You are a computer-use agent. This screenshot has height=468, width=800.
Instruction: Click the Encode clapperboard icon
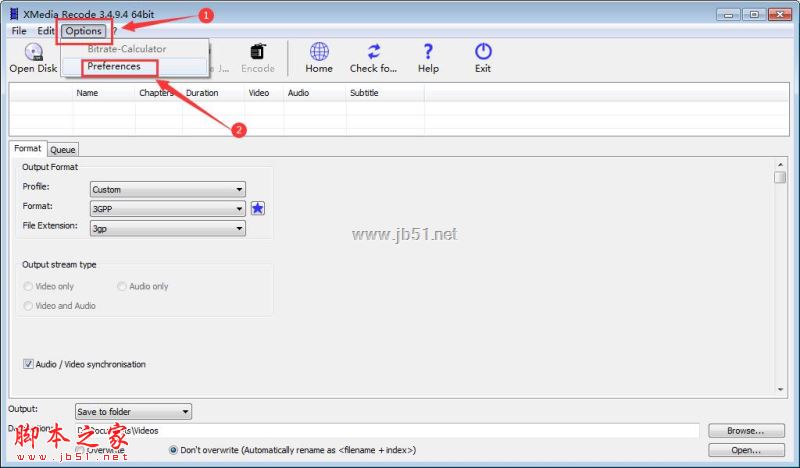258,52
